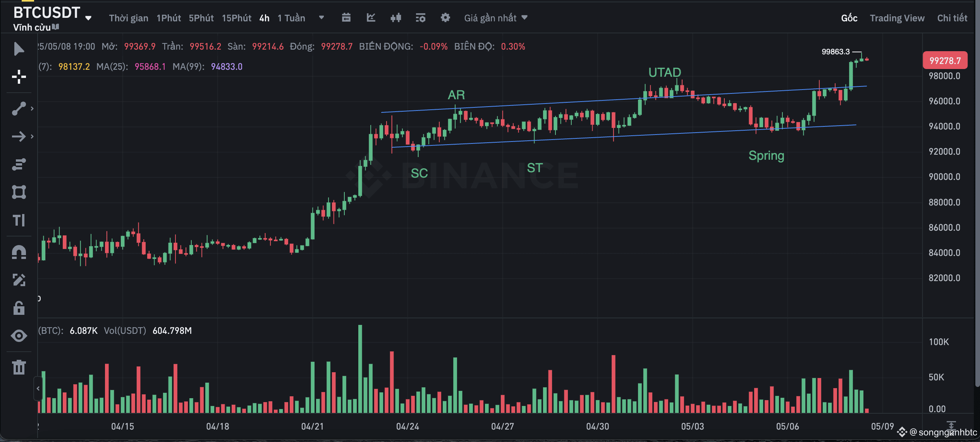
Task: Select the 1Phút timeframe
Action: point(168,18)
